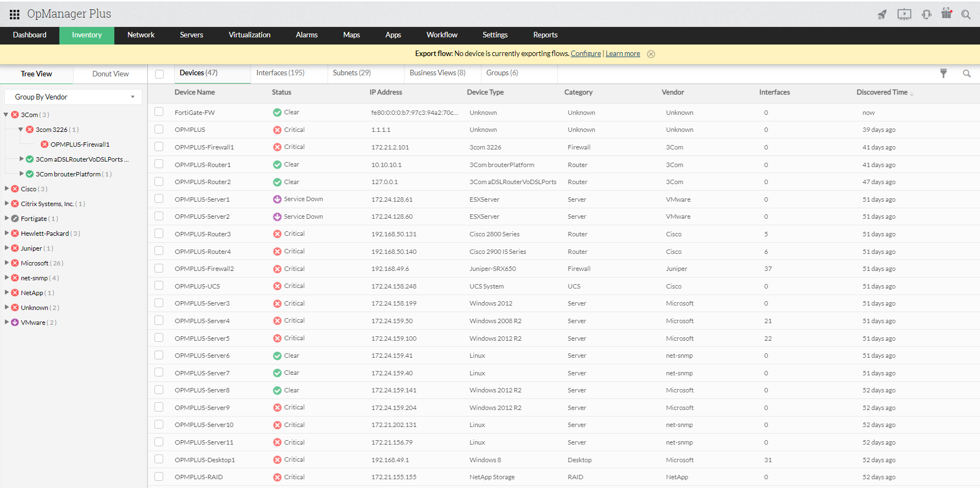Click critical status icon for OPMPLUS-UCS

(x=278, y=286)
